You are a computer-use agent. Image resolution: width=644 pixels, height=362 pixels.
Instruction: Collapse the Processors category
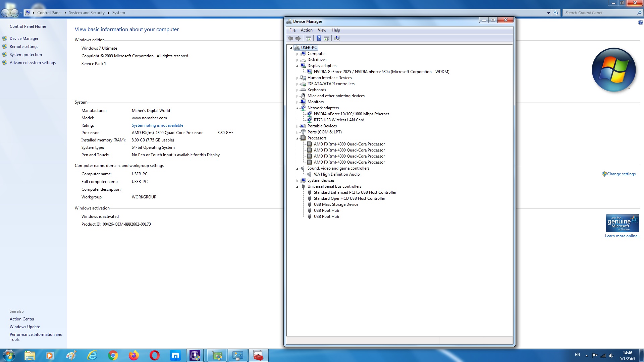click(x=297, y=138)
